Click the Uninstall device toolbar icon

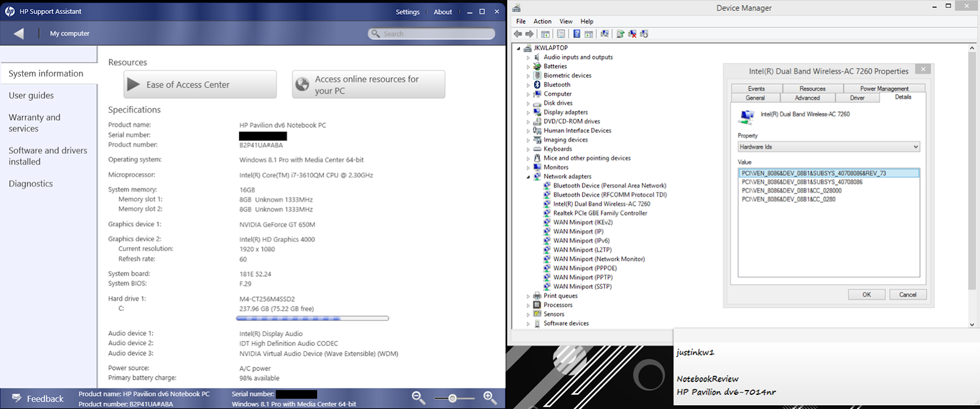[632, 34]
